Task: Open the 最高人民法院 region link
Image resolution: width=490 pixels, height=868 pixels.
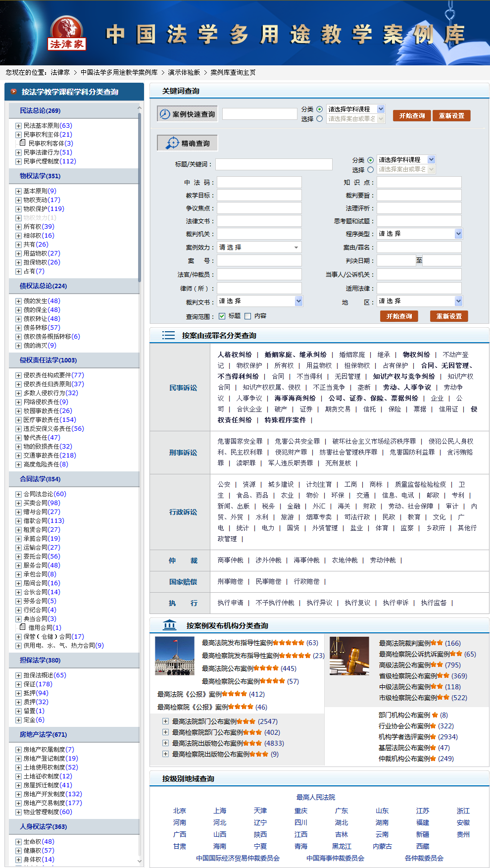Action: click(x=316, y=797)
